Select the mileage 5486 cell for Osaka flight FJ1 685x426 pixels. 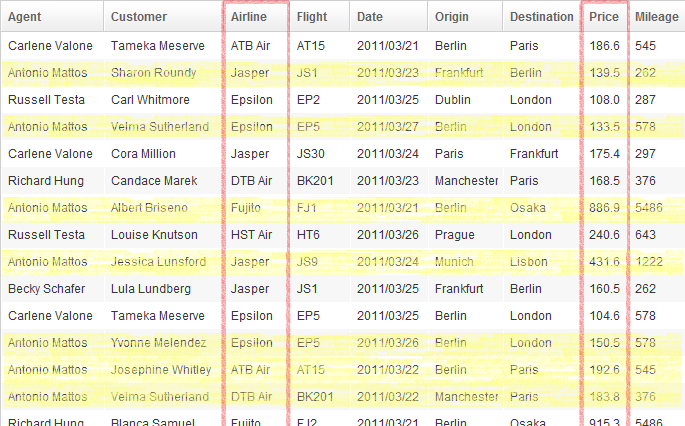[657, 208]
